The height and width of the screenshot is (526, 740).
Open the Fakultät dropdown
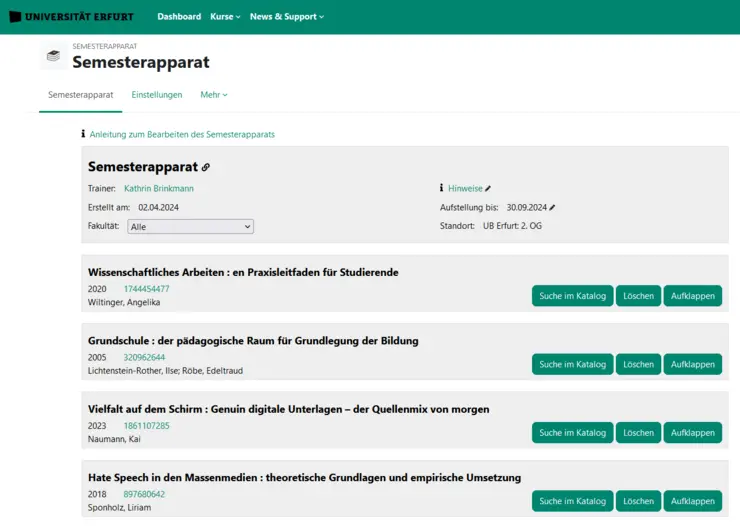click(190, 227)
